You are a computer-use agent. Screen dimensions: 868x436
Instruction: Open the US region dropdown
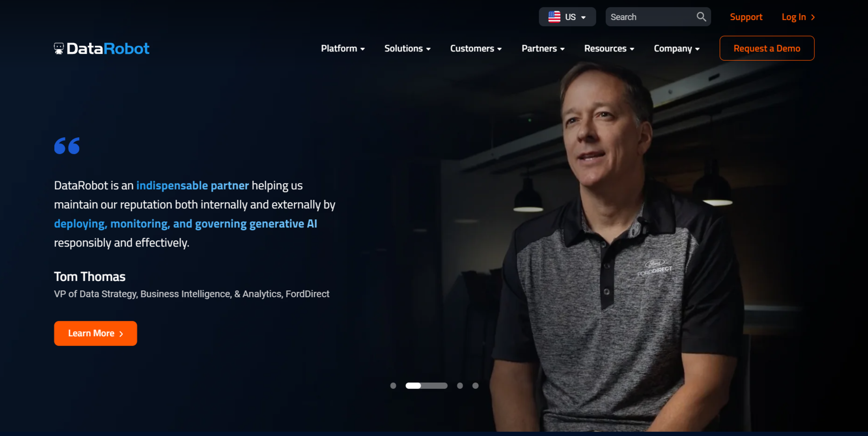[583, 17]
